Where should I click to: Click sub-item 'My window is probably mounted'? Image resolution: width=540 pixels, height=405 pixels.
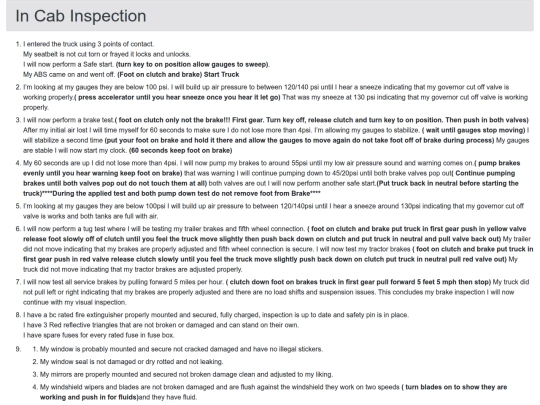tap(181, 349)
